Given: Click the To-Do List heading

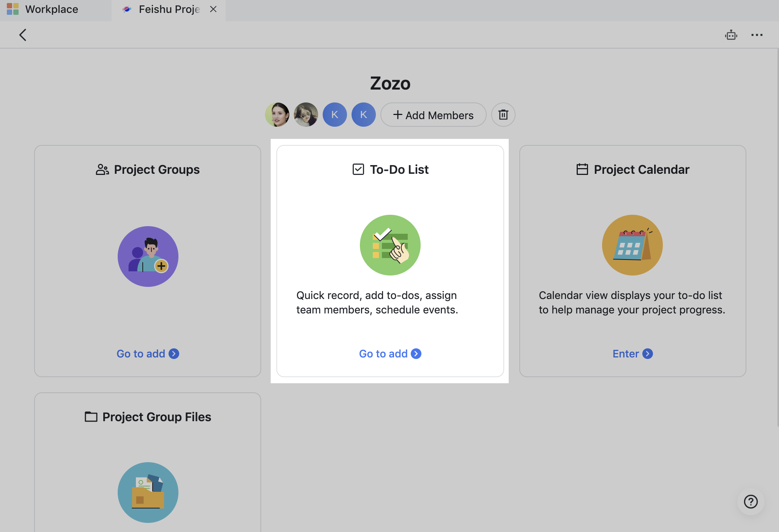Looking at the screenshot, I should tap(399, 170).
